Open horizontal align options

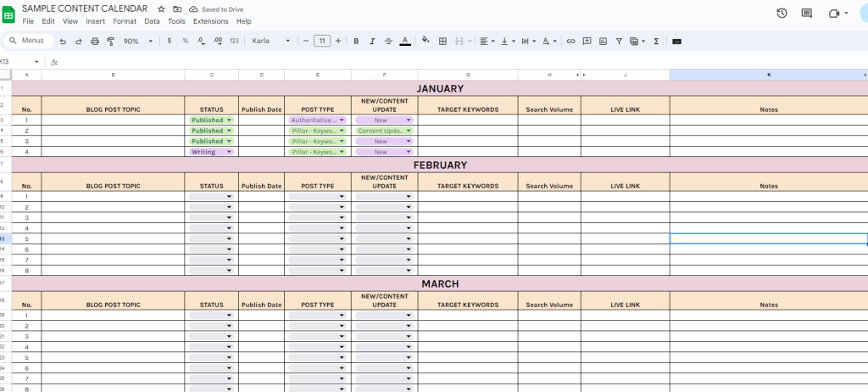point(487,41)
